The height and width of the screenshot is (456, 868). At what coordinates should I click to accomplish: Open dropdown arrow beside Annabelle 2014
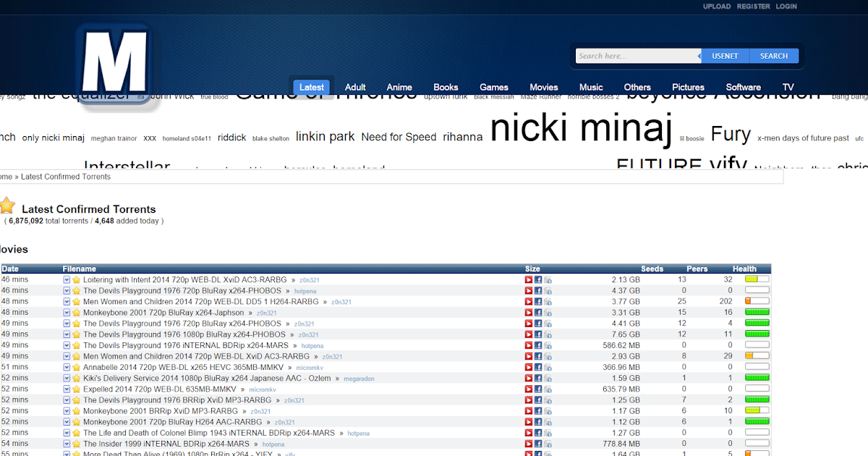pos(67,367)
